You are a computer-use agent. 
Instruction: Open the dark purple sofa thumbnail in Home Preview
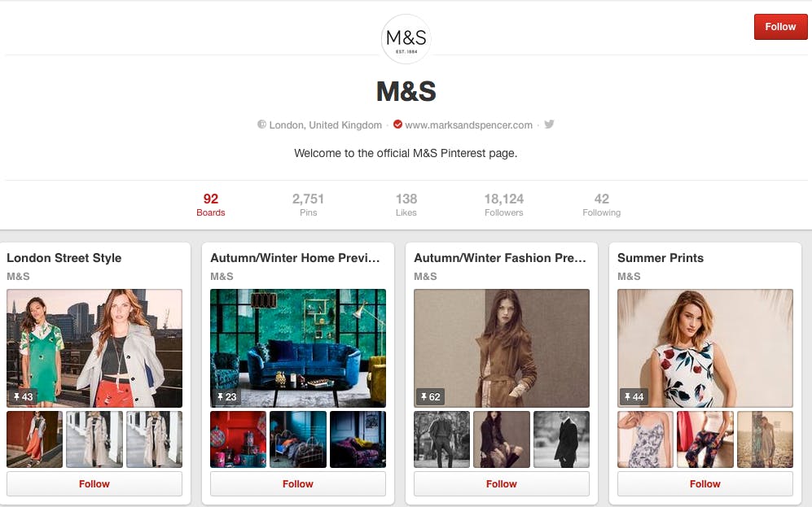pos(358,439)
